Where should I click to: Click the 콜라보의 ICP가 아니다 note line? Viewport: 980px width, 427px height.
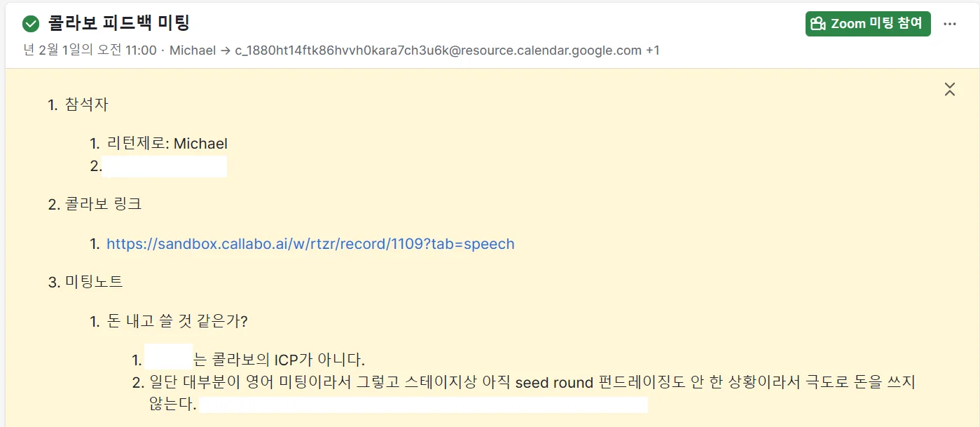click(x=280, y=360)
